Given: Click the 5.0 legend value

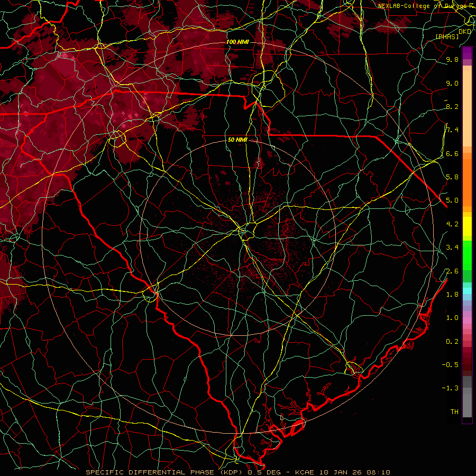Looking at the screenshot, I should point(452,200).
